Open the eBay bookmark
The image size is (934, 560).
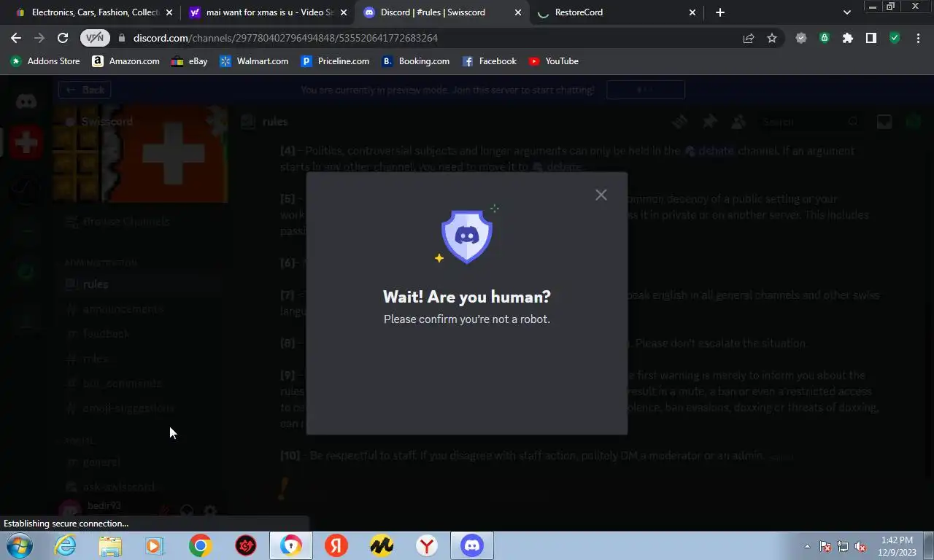pyautogui.click(x=190, y=61)
